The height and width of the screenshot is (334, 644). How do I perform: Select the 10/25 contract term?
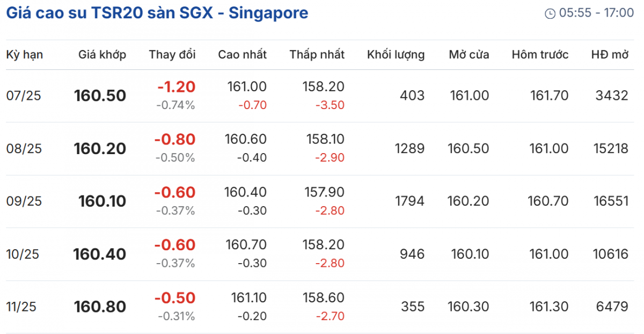click(x=24, y=254)
